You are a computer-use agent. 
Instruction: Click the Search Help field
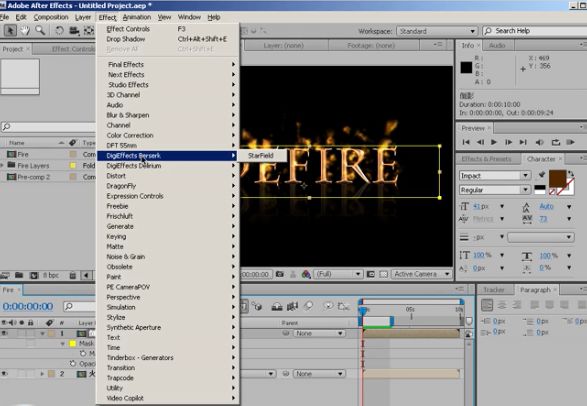[x=535, y=31]
